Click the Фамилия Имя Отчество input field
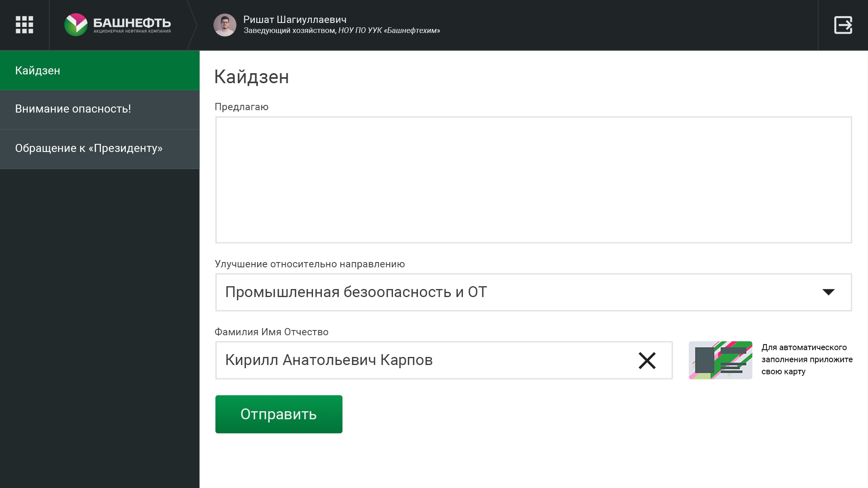 (x=444, y=360)
